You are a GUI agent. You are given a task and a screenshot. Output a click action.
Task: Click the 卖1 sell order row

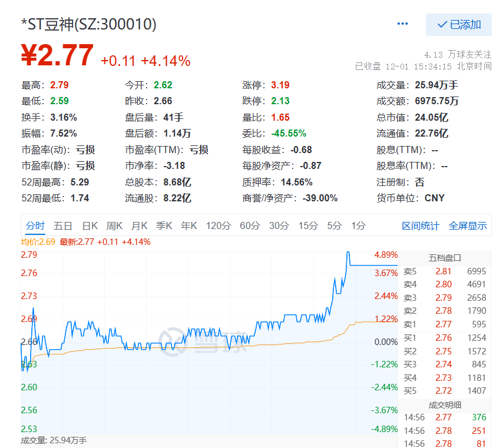pos(445,324)
